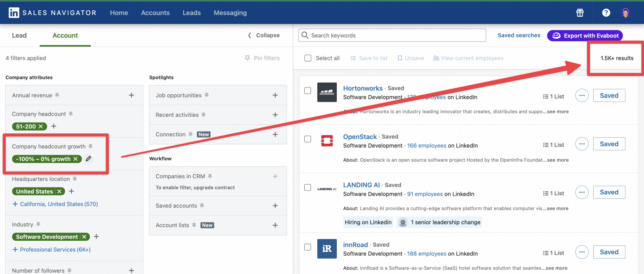Add another Industry value

click(x=96, y=237)
